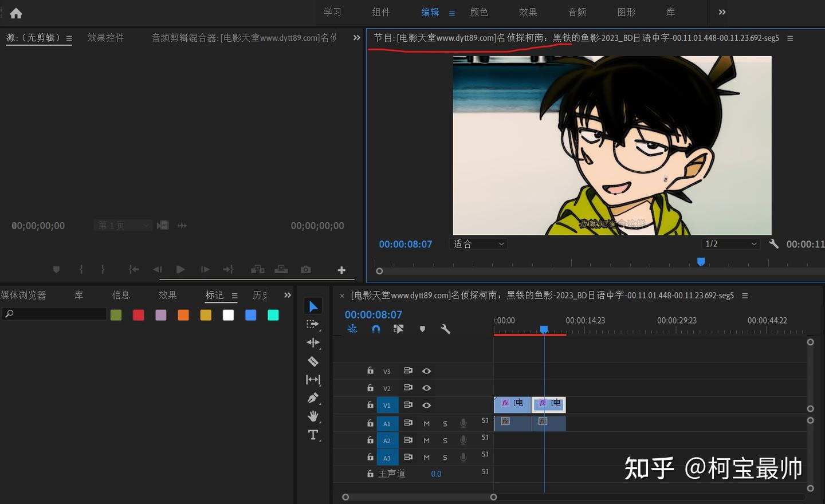Select the Hand tool
The height and width of the screenshot is (504, 825).
pyautogui.click(x=313, y=416)
